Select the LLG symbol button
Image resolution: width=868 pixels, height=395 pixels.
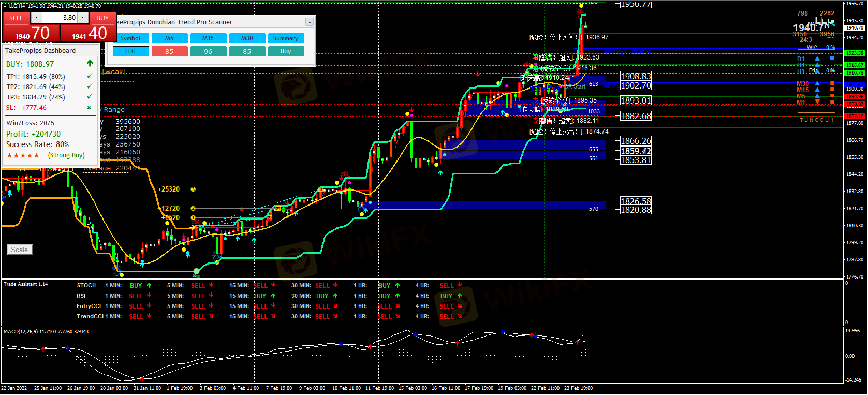pyautogui.click(x=130, y=51)
